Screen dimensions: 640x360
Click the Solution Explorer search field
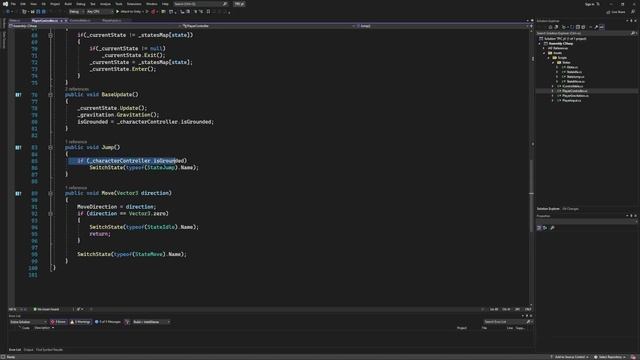click(586, 33)
